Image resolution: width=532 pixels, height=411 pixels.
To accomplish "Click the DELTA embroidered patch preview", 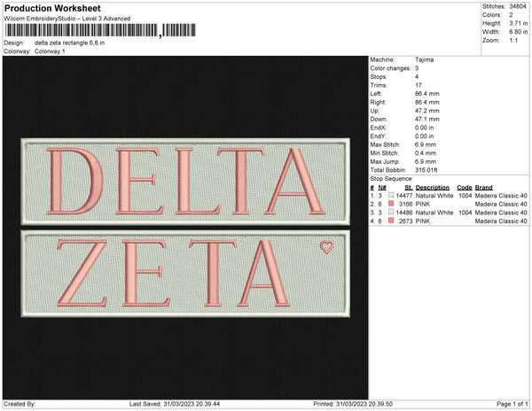I will [185, 182].
